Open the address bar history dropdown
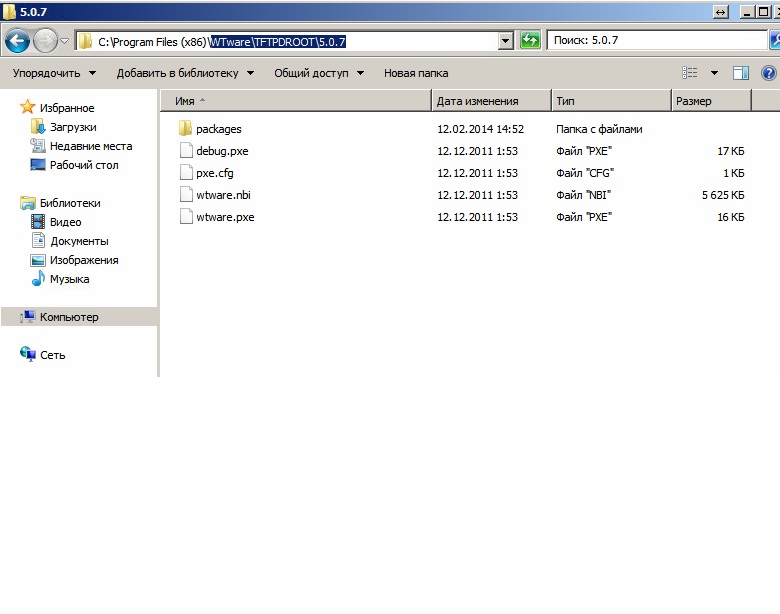This screenshot has height=614, width=780. tap(505, 41)
